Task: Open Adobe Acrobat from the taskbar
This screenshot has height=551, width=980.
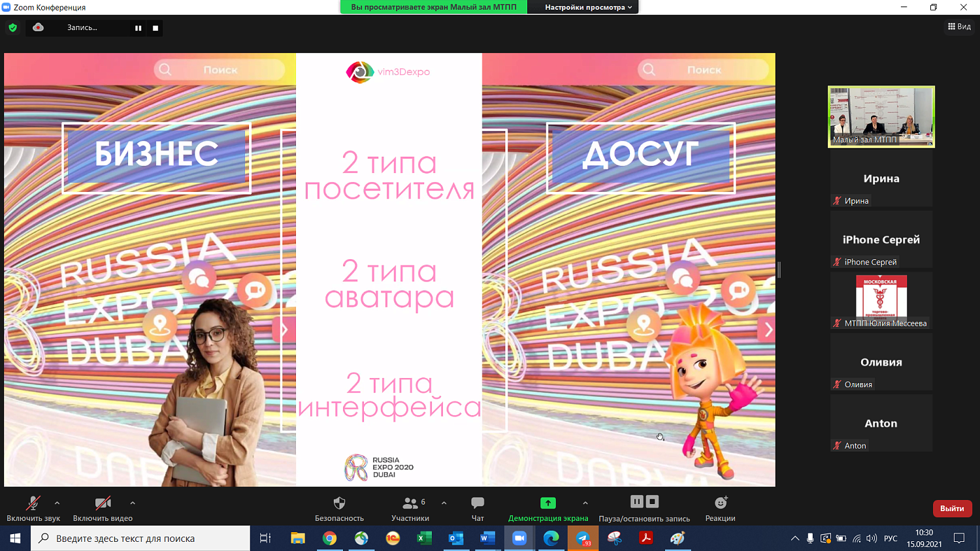Action: click(645, 539)
